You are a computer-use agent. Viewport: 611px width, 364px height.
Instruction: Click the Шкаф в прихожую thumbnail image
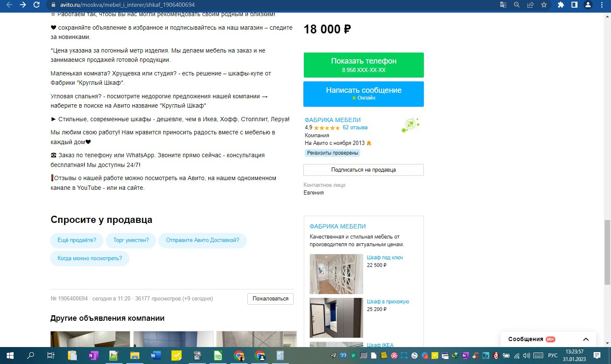pyautogui.click(x=336, y=318)
